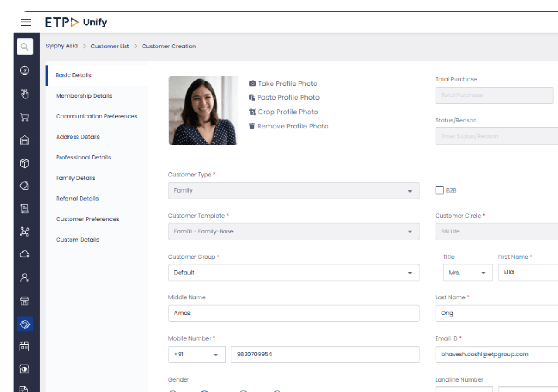Select the warehouse sidebar icon
This screenshot has width=558, height=392.
pyautogui.click(x=25, y=140)
